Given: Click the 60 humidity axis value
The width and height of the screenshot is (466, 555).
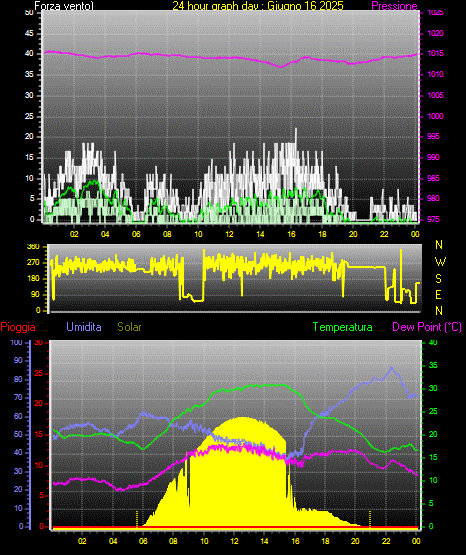Looking at the screenshot, I should pos(18,416).
